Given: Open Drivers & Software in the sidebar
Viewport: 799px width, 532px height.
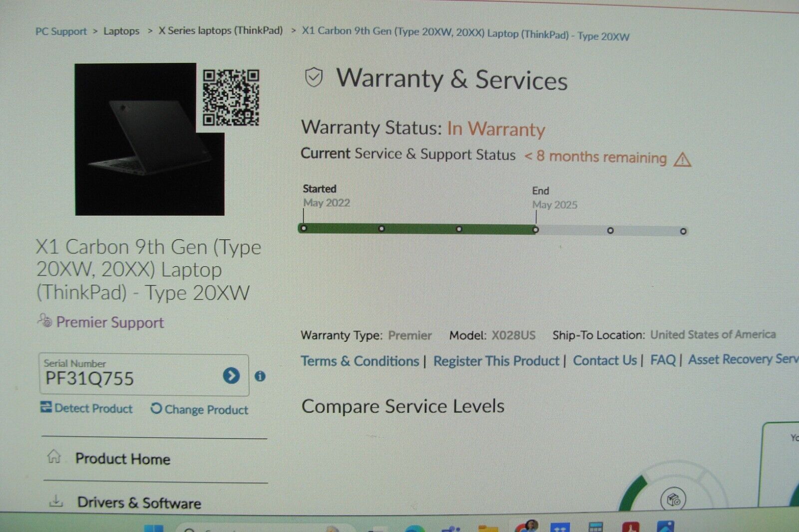Looking at the screenshot, I should [x=139, y=503].
